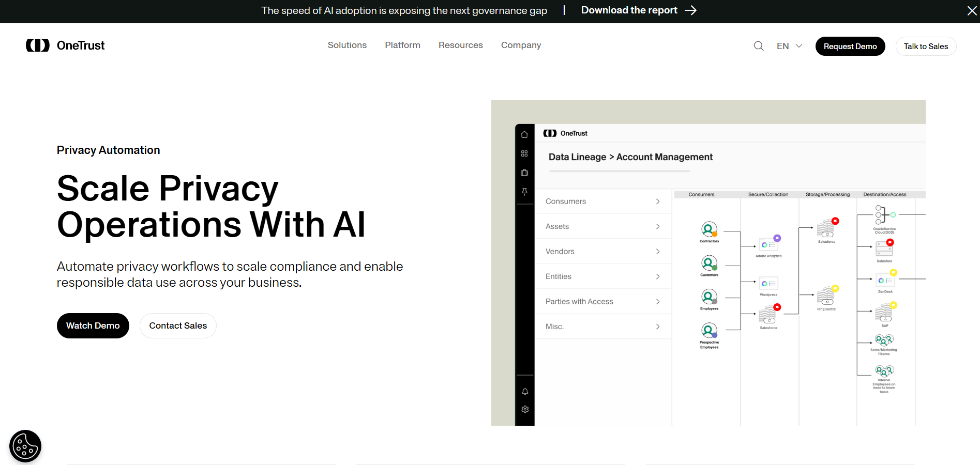The height and width of the screenshot is (465, 980).
Task: Click the Customers user icon in the diagram
Action: 709,263
